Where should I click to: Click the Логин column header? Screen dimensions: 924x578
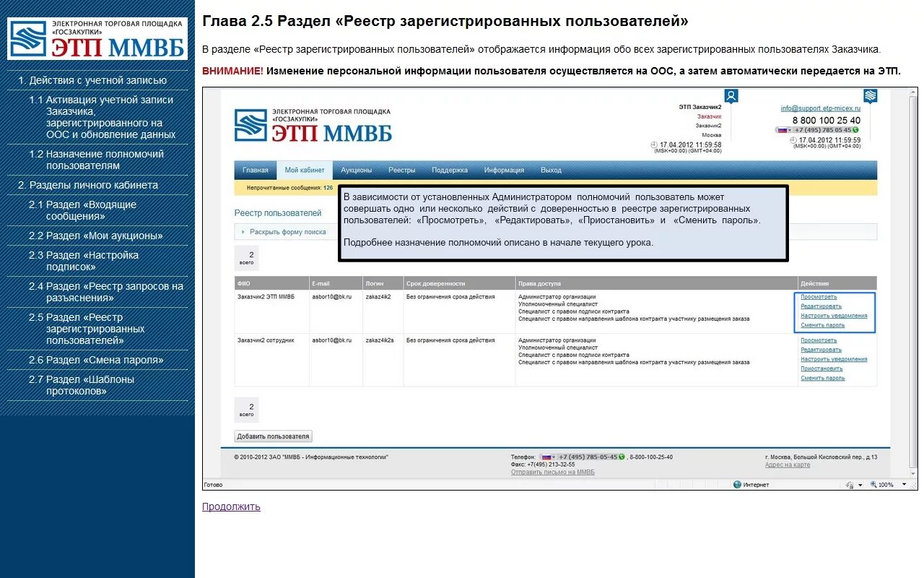(383, 283)
